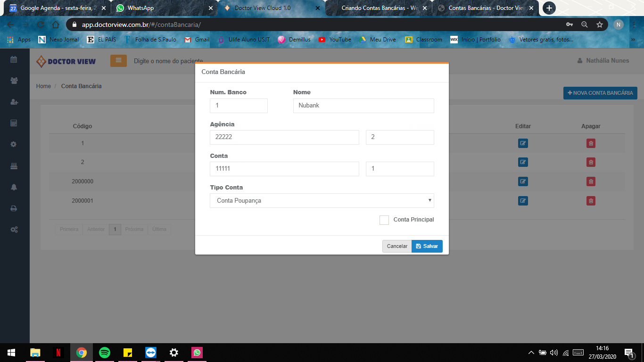Open the Nathália Nunes user menu
This screenshot has height=362, width=644.
[603, 61]
